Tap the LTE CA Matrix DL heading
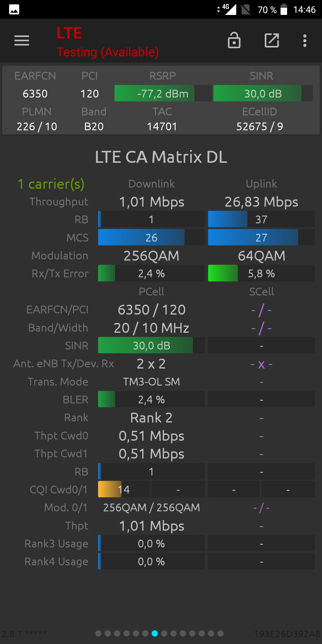The image size is (322, 644). tap(161, 157)
